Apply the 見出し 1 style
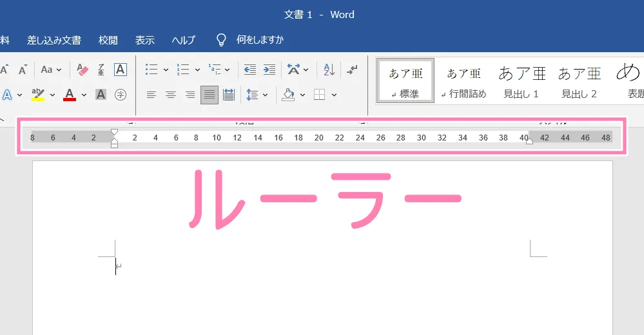Image resolution: width=644 pixels, height=335 pixels. click(522, 81)
